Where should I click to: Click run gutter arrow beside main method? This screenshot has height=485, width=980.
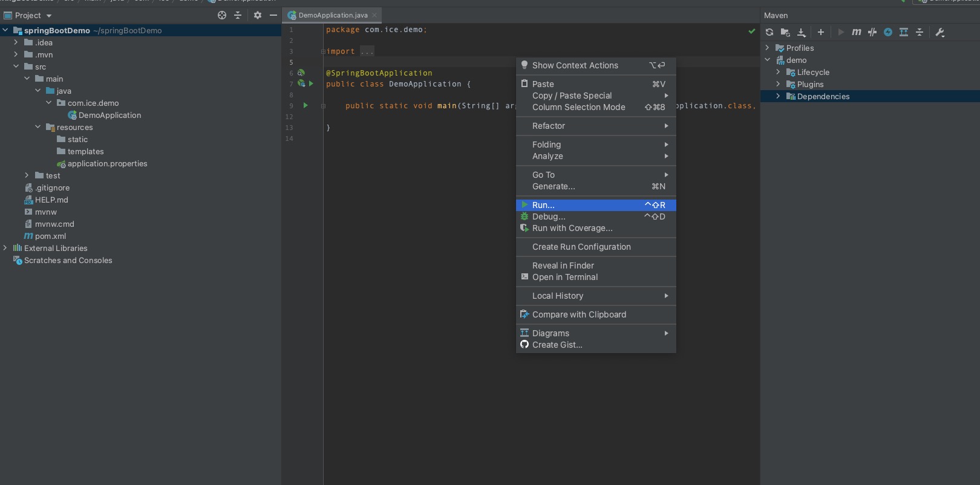point(306,105)
